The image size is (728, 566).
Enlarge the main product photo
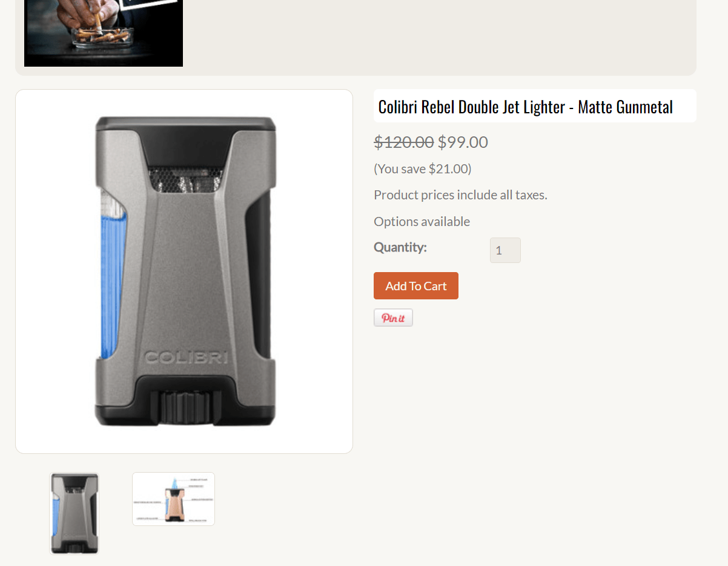pyautogui.click(x=184, y=270)
